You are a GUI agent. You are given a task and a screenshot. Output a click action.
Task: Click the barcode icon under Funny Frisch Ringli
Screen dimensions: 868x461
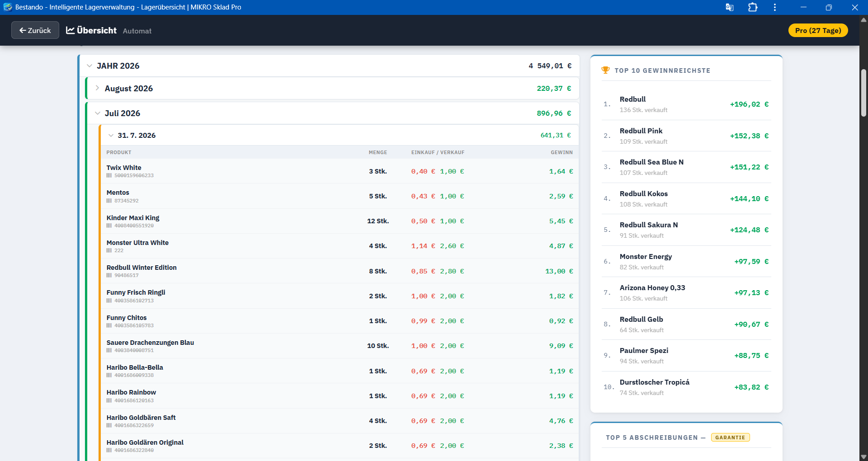coord(109,301)
